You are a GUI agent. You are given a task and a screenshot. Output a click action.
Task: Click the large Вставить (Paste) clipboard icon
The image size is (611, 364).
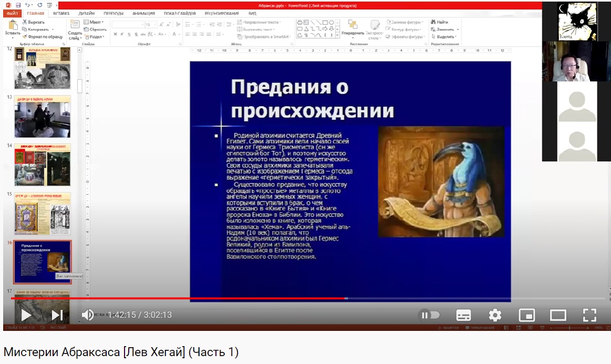pyautogui.click(x=13, y=25)
